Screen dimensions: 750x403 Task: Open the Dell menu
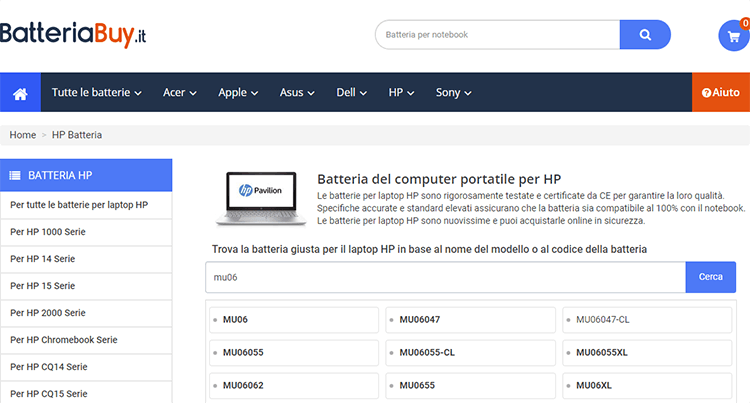point(351,92)
